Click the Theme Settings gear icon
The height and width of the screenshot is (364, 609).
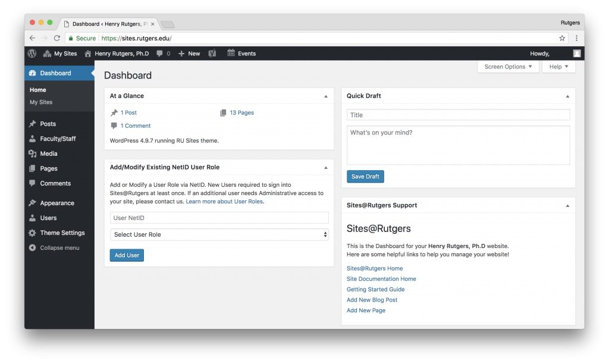32,233
